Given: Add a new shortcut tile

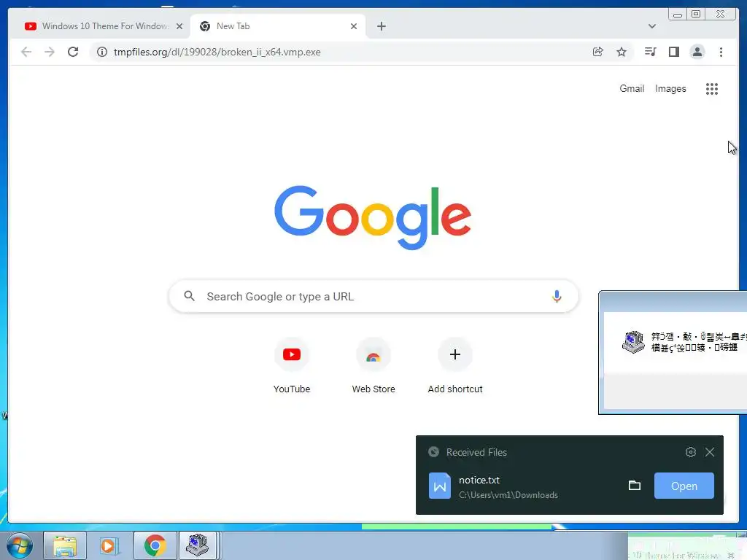Looking at the screenshot, I should pyautogui.click(x=455, y=366).
